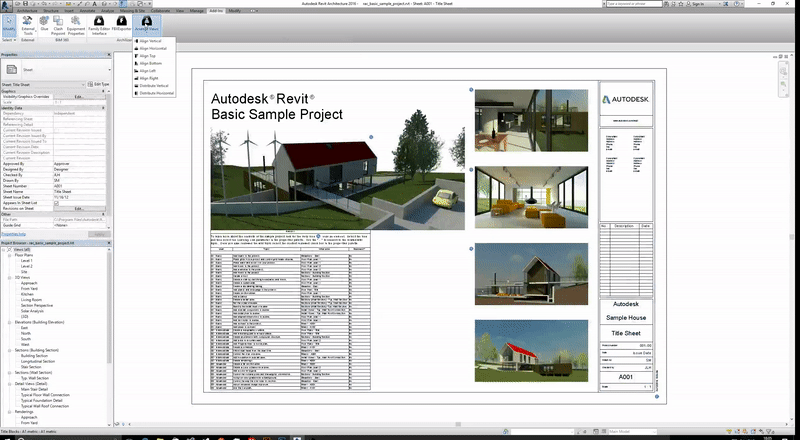This screenshot has width=800, height=440.
Task: Switch to the Massing & Site ribbon tab
Action: coord(133,11)
